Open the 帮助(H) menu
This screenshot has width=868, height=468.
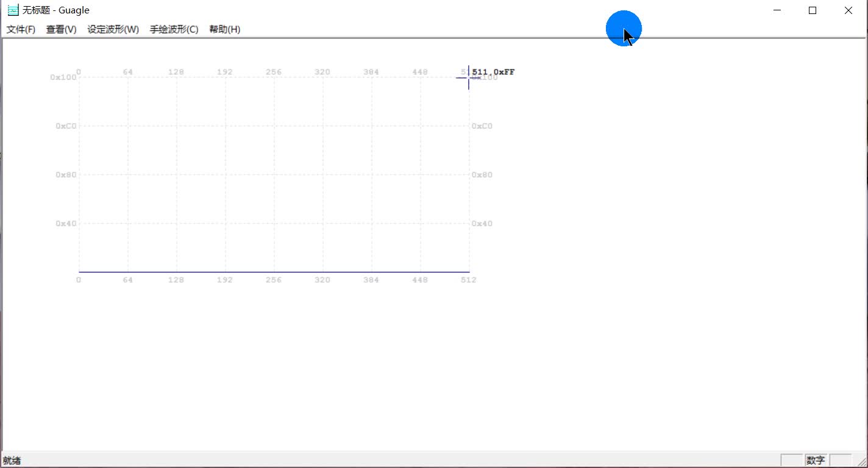tap(224, 29)
